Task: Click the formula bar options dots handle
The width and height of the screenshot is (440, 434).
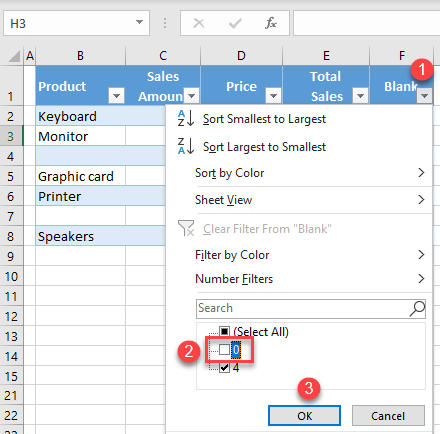Action: coord(165,23)
